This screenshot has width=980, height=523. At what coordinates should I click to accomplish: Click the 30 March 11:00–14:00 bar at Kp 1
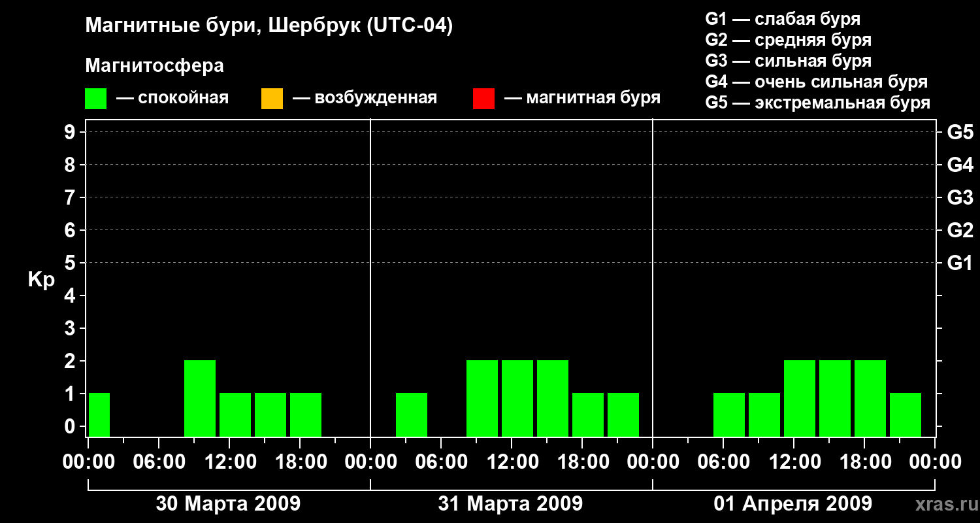[x=235, y=414]
